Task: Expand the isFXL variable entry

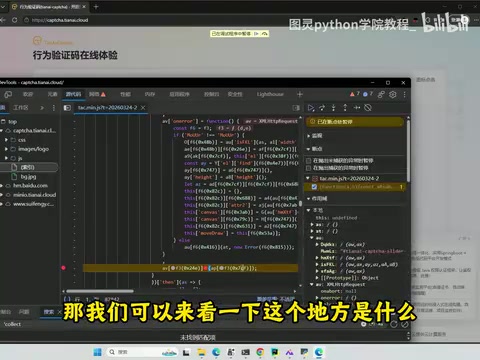Action: coord(317,264)
